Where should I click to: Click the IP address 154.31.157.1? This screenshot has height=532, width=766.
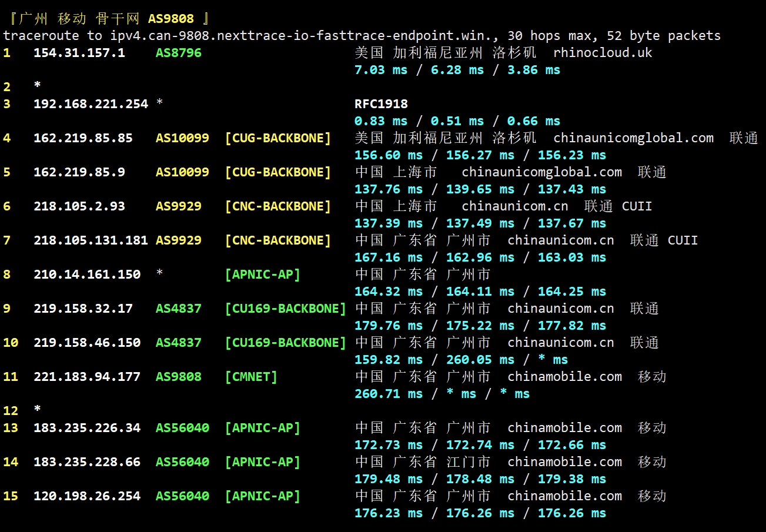(79, 53)
